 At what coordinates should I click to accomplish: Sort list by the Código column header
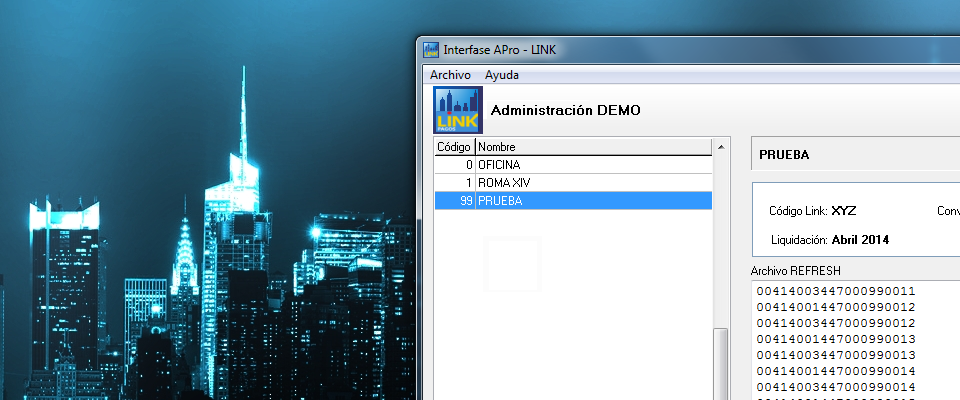pos(453,147)
